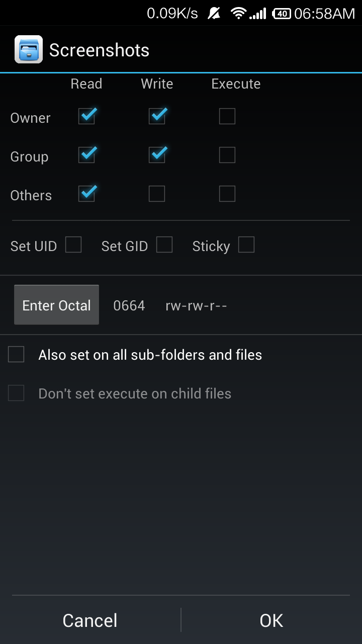Enable Group Execute permission
This screenshot has height=644, width=362.
coord(227,155)
